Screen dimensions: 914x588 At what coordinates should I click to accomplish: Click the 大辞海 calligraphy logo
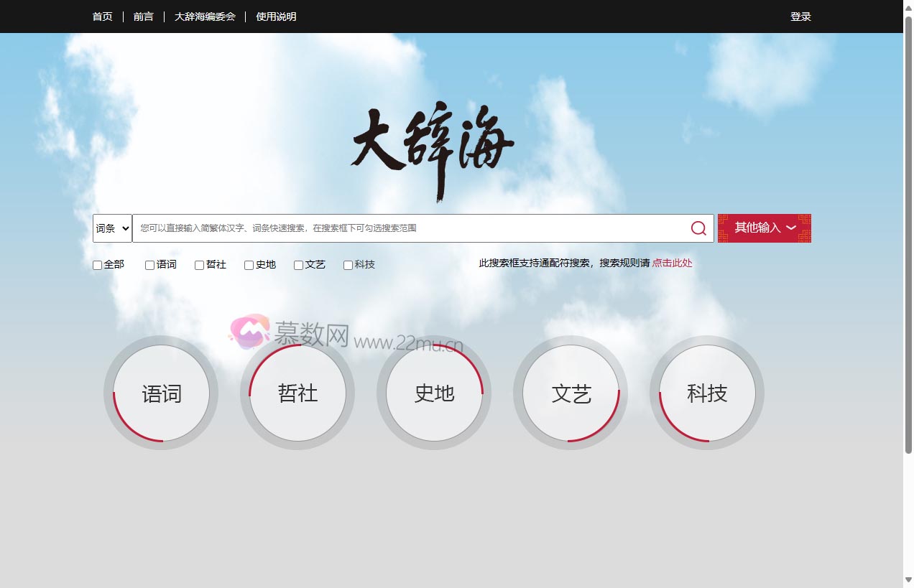431,144
